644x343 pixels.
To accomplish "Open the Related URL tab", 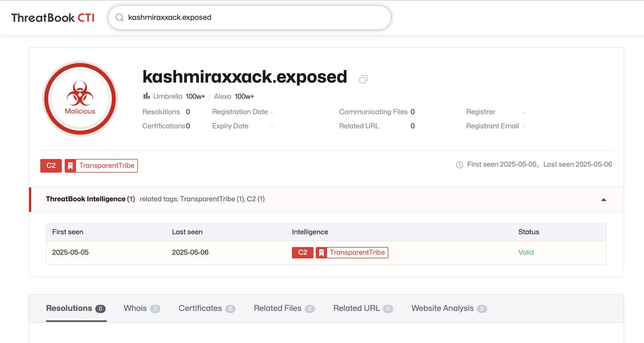I will point(356,308).
